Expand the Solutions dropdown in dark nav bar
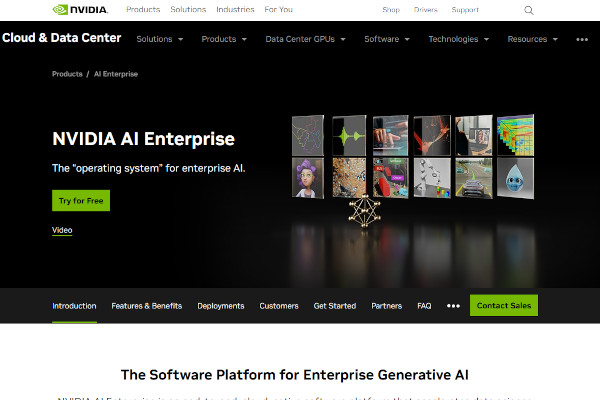This screenshot has width=600, height=400. click(x=160, y=39)
